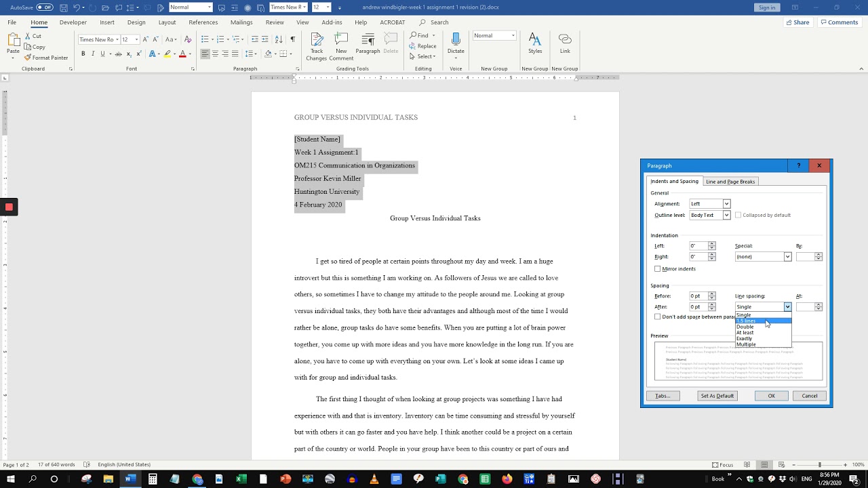This screenshot has width=868, height=488.
Task: Click Decrease Font Size icon
Action: click(x=155, y=39)
